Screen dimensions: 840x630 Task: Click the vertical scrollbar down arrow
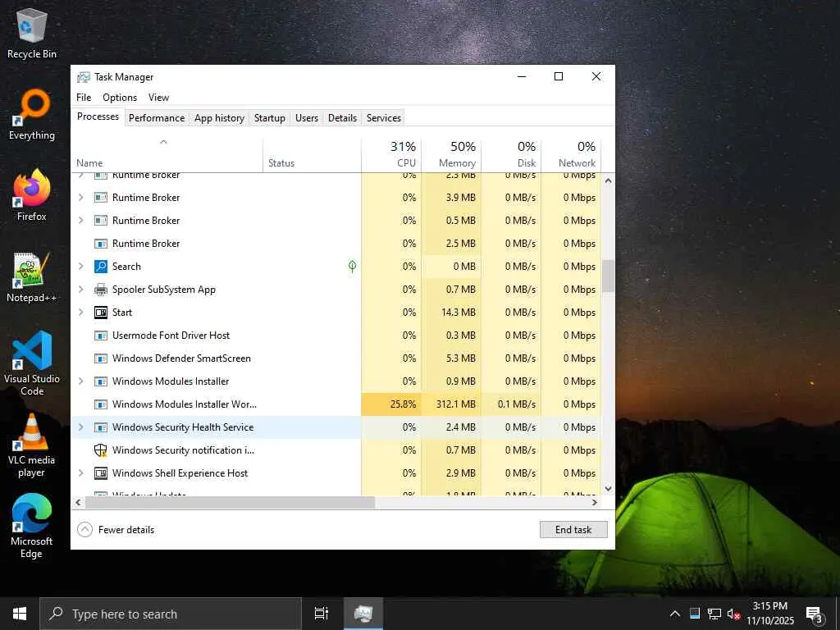(x=608, y=488)
